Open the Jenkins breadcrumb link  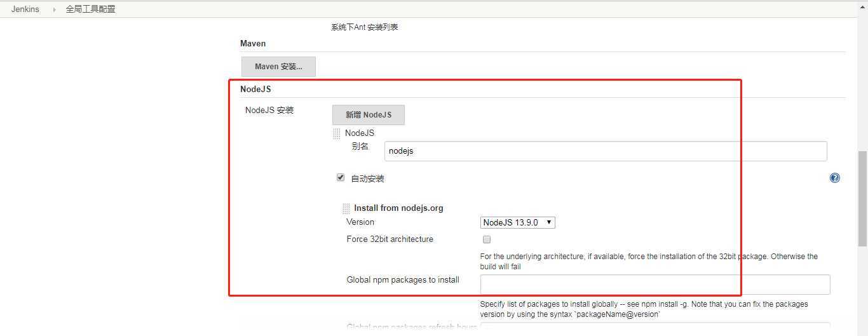[x=25, y=9]
